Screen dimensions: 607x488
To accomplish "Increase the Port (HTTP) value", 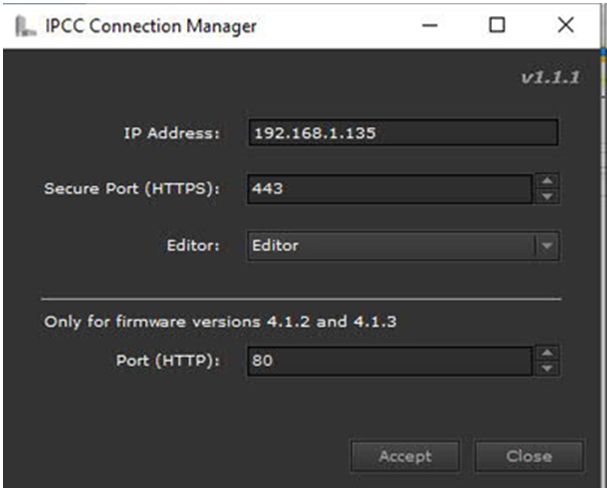I will (x=547, y=353).
